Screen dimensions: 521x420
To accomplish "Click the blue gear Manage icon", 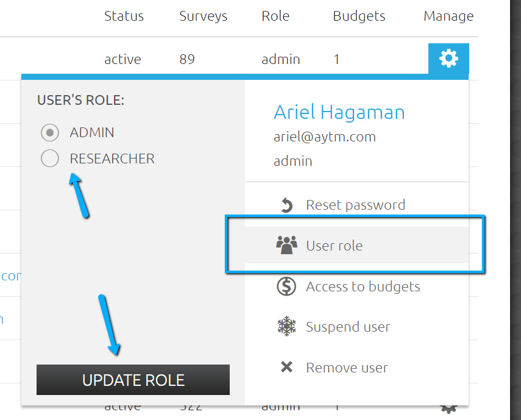I will tap(448, 59).
